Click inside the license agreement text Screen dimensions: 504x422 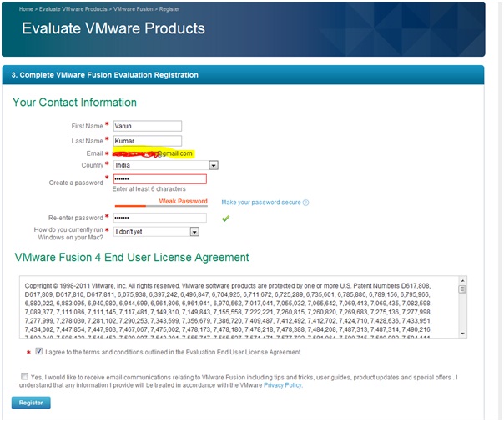tap(239, 308)
